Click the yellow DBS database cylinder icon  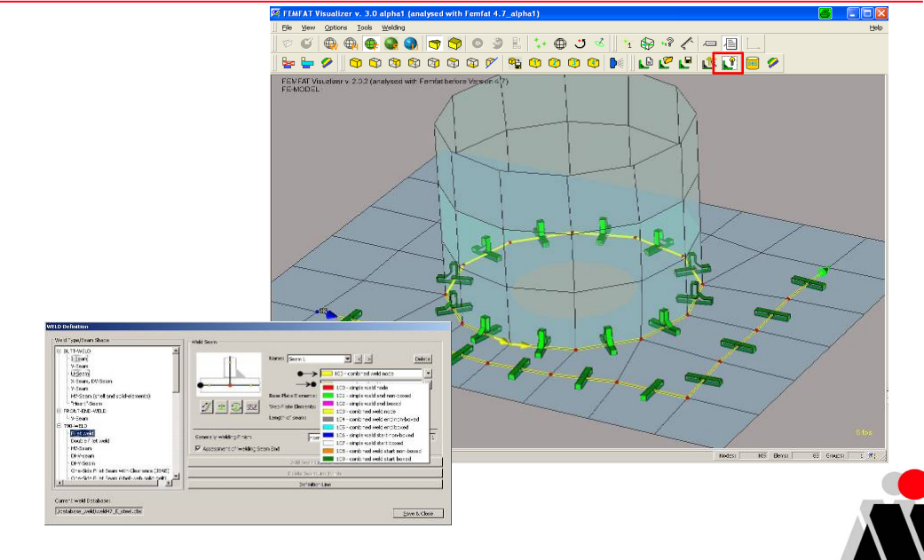click(753, 63)
